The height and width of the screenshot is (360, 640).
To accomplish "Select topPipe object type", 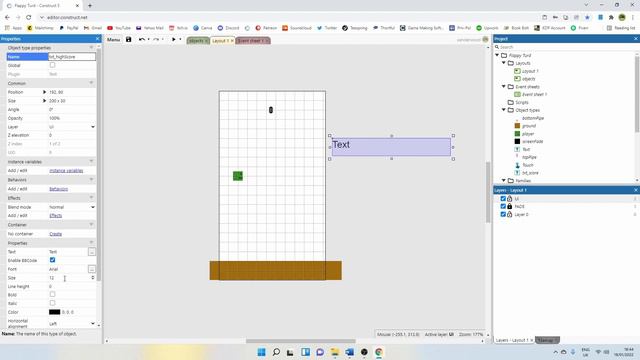I will 529,157.
